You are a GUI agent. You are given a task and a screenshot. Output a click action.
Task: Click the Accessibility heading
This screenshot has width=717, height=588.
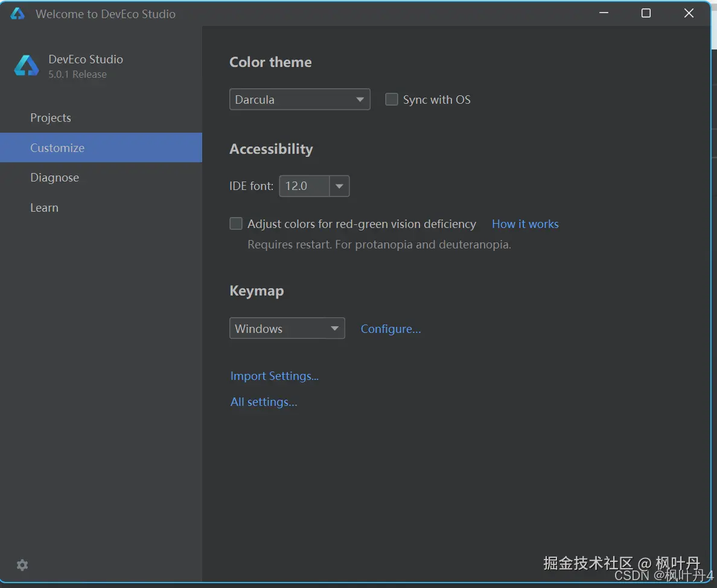coord(271,149)
